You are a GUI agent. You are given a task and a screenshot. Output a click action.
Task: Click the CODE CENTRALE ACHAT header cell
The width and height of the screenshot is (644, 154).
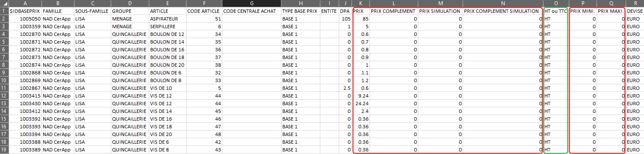pos(251,11)
